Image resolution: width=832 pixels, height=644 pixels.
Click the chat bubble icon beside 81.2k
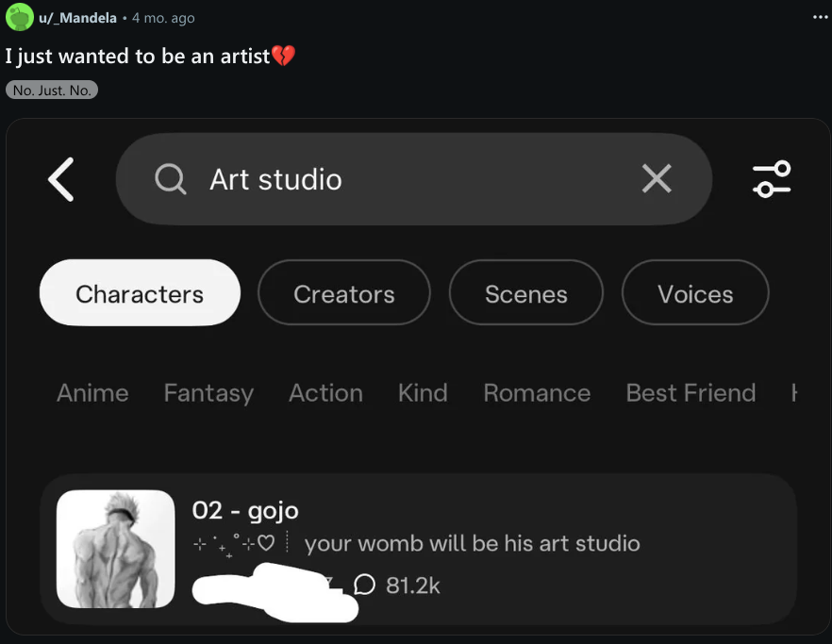pos(364,585)
